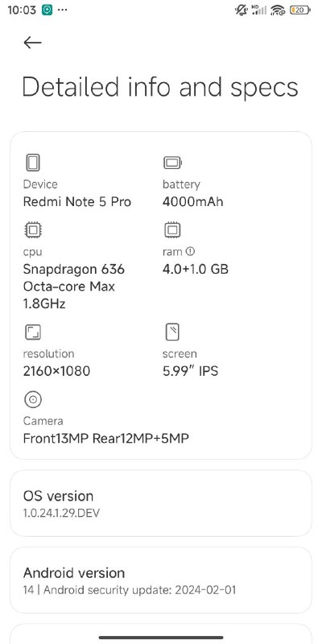Tap the Camera lens icon

point(33,399)
